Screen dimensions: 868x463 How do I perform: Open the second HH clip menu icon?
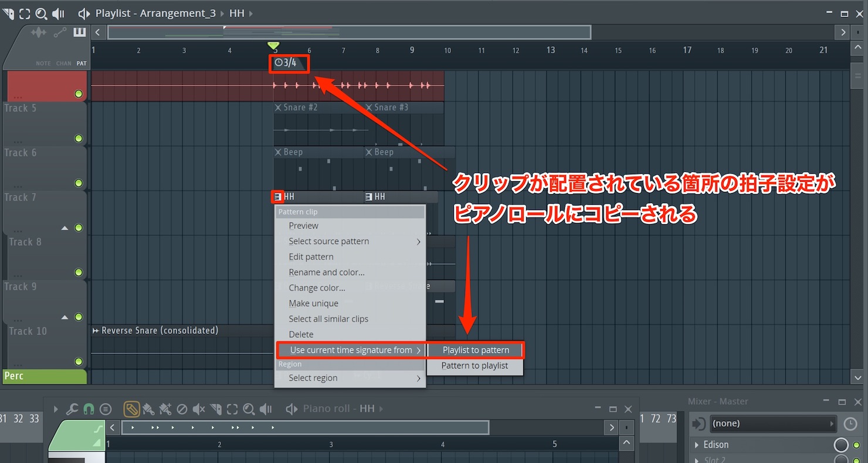point(369,197)
